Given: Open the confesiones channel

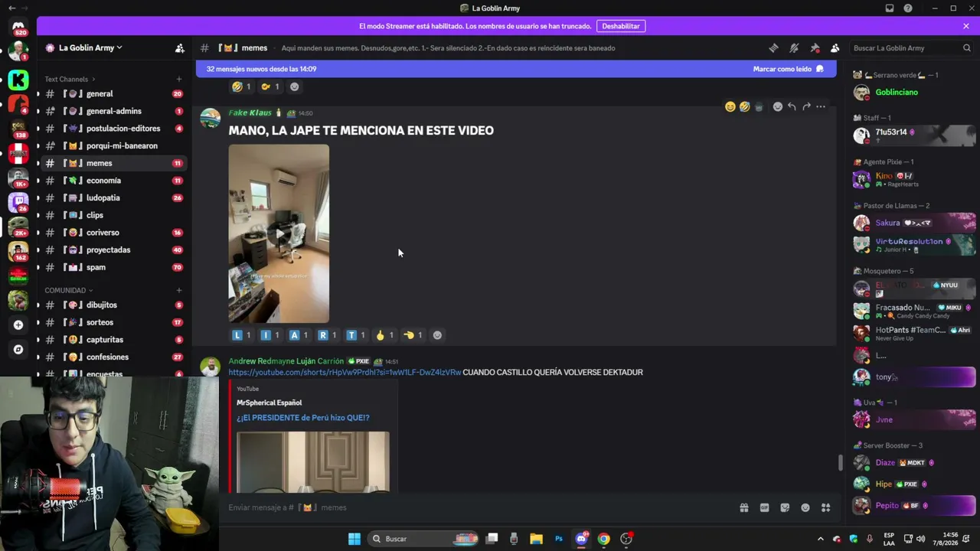Looking at the screenshot, I should [112, 357].
